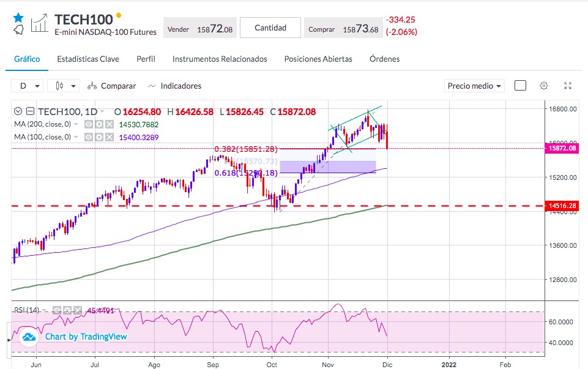Screen dimensions: 588x369
Task: Expand the RSI (14) dropdown arrow
Action: [44, 310]
